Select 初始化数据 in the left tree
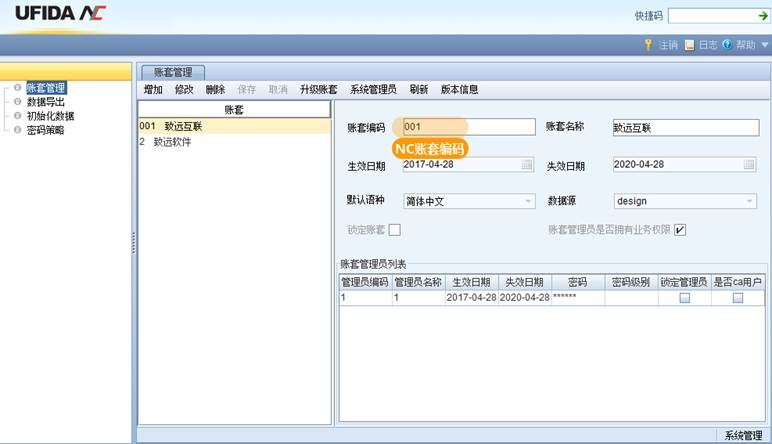The image size is (772, 444). point(50,116)
